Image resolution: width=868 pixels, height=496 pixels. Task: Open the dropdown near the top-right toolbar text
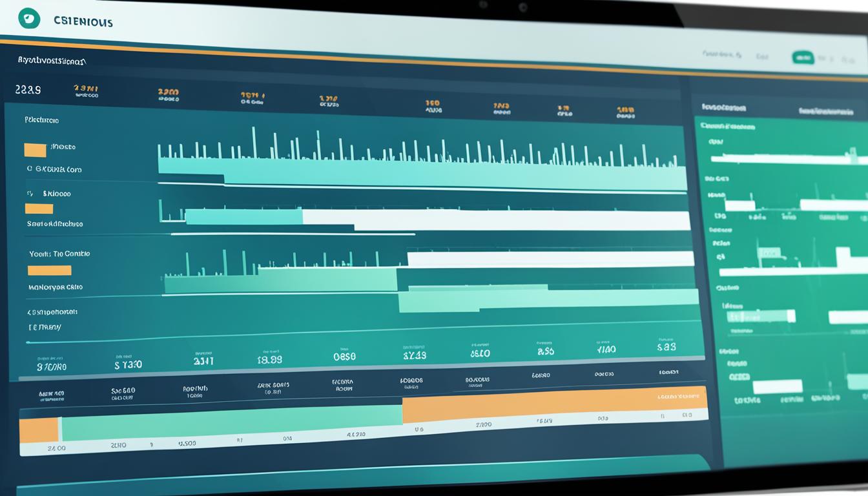point(721,55)
